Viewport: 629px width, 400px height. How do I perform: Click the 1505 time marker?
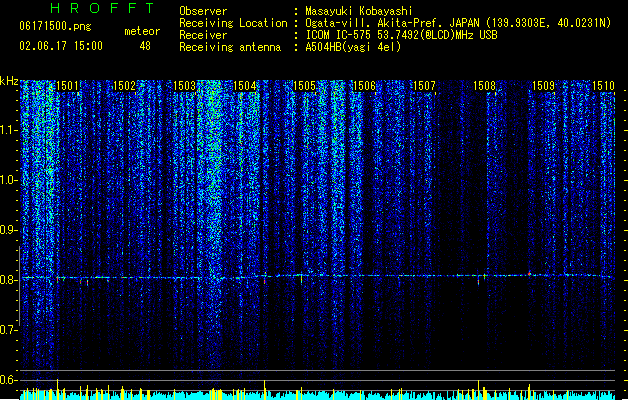(x=304, y=86)
